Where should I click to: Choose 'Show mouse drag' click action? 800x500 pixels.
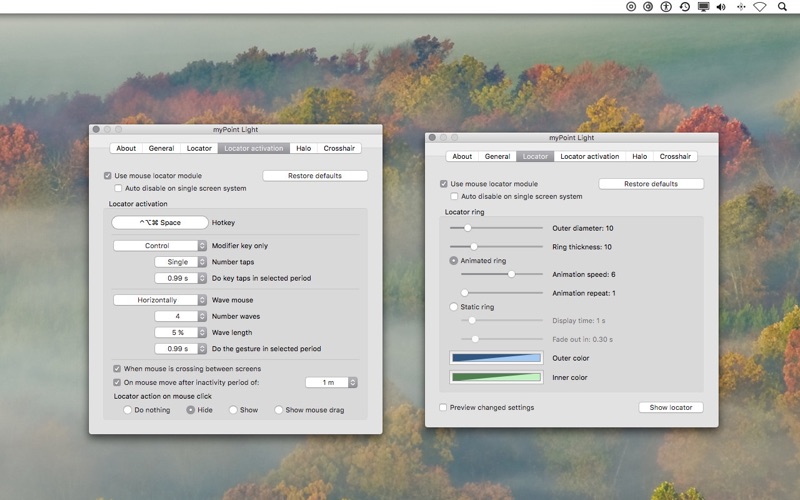[x=277, y=410]
